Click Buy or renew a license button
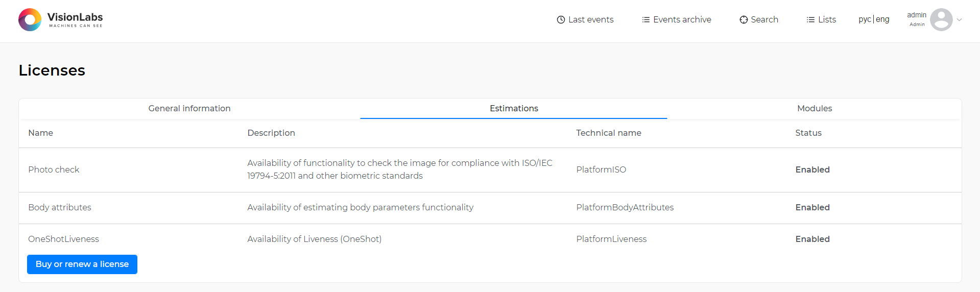The width and height of the screenshot is (980, 292). (x=82, y=264)
